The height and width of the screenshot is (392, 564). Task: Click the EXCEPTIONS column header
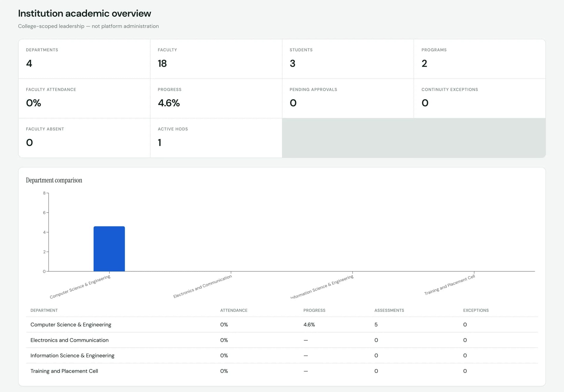476,310
